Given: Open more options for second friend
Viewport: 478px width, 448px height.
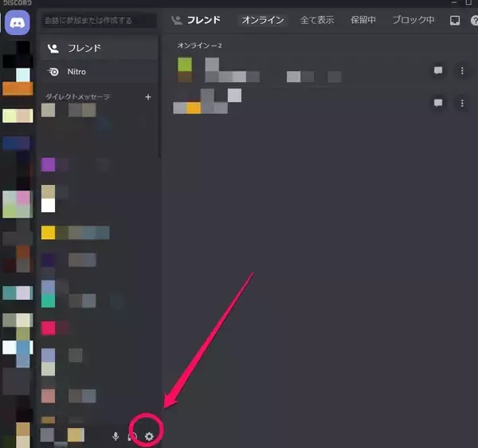Looking at the screenshot, I should (462, 104).
